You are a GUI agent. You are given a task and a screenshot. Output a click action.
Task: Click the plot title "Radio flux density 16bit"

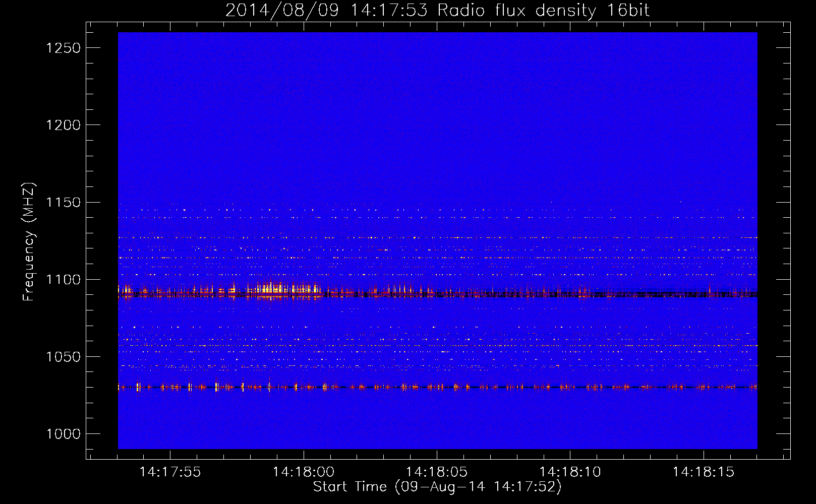(544, 10)
